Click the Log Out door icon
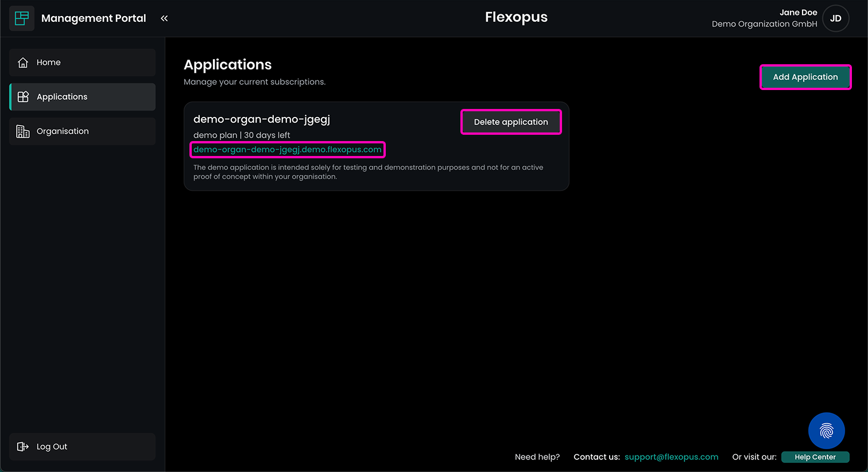Screen dimensions: 868x472 click(x=23, y=447)
